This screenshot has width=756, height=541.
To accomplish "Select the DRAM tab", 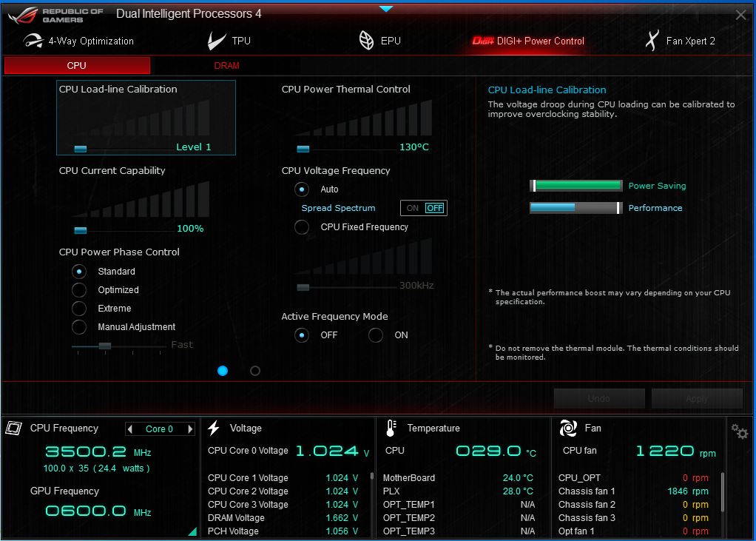I will [x=226, y=66].
